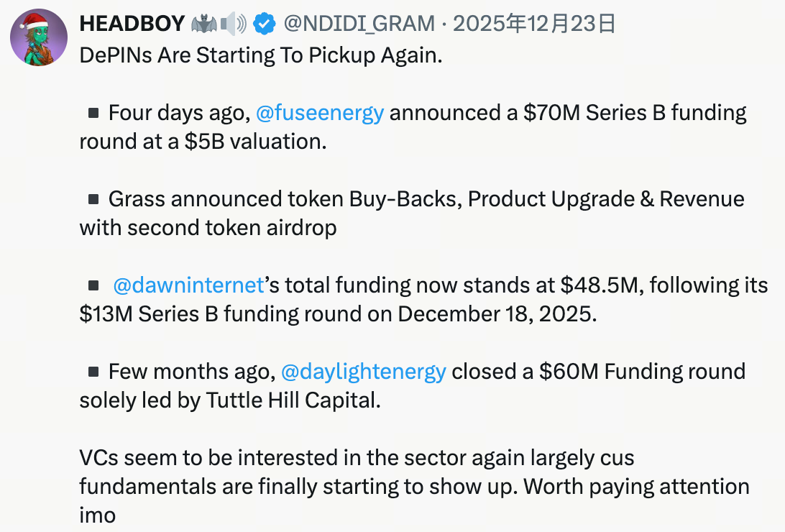Click the Santa hat on the avatar
The height and width of the screenshot is (532, 785).
pyautogui.click(x=34, y=22)
